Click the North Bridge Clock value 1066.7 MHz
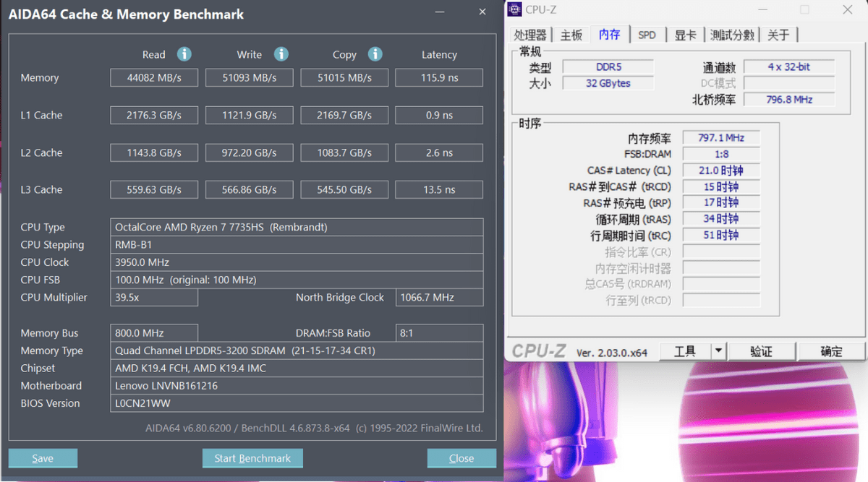The height and width of the screenshot is (482, 868). (x=439, y=297)
